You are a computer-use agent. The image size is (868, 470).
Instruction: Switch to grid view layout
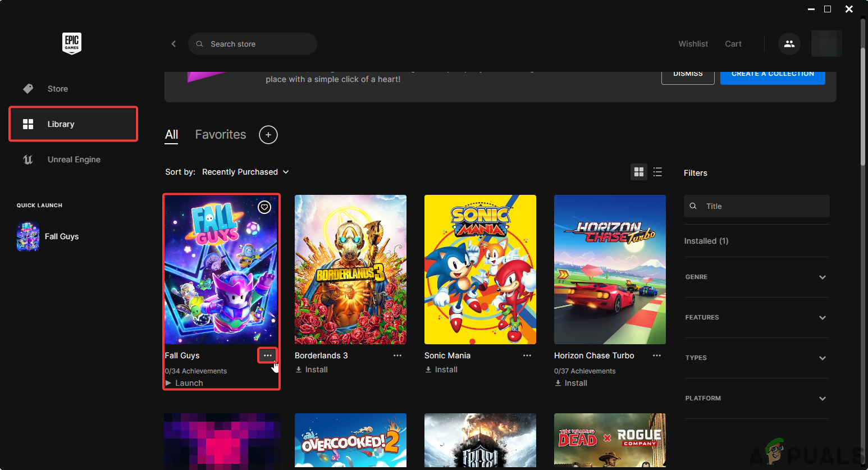tap(638, 172)
